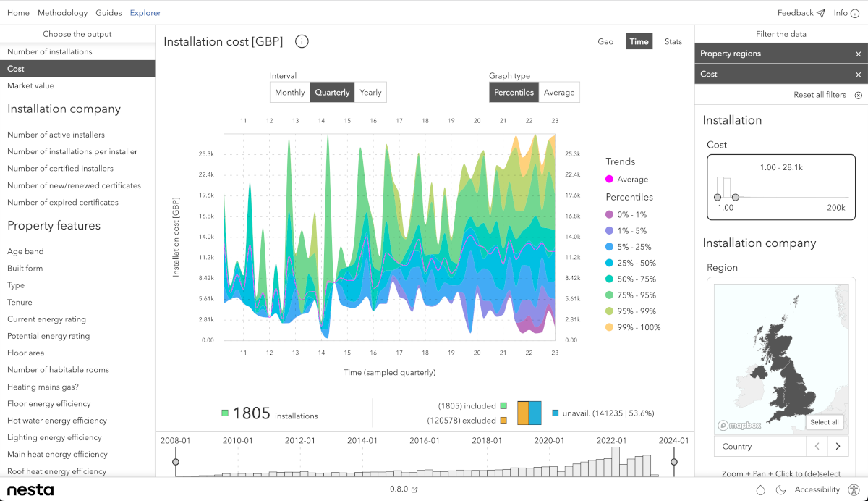Set interval to Yearly
This screenshot has height=501, width=868.
click(371, 92)
